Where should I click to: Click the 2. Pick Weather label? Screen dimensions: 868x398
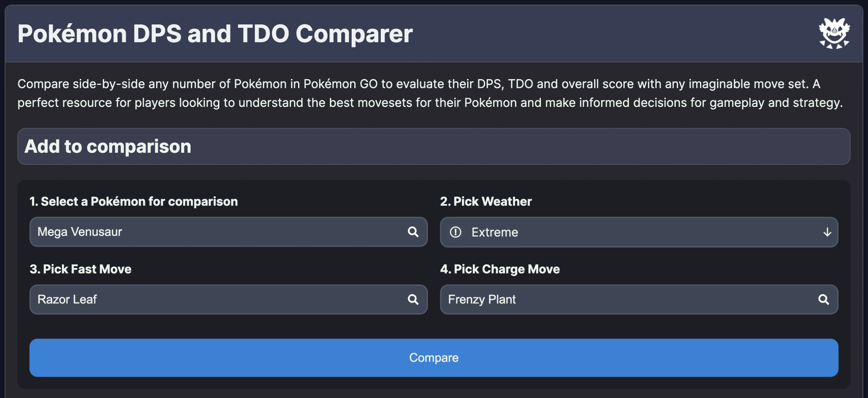(486, 201)
